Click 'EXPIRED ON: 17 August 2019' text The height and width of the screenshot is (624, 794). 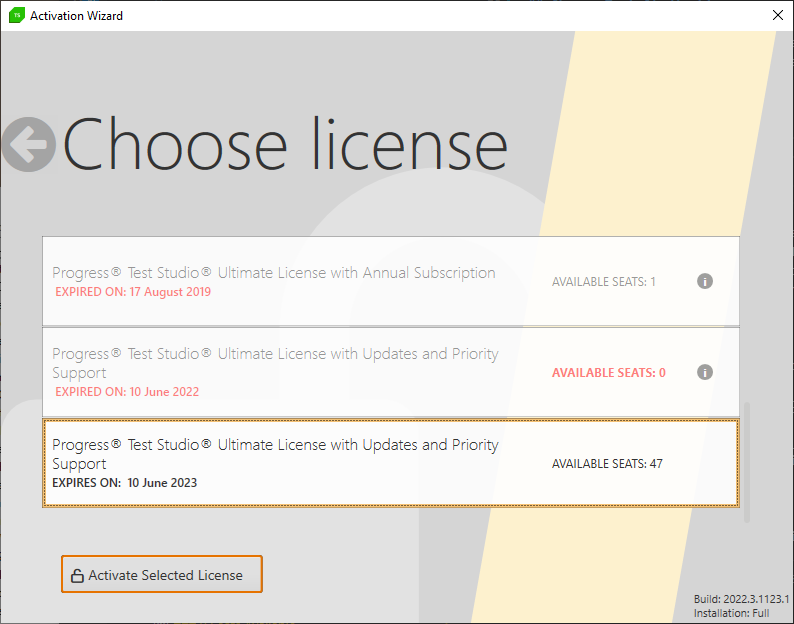133,292
